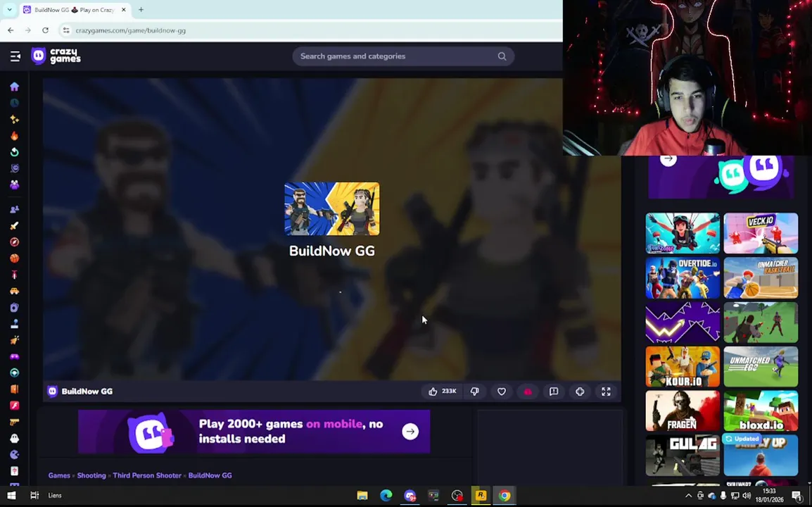Open the basketball category icon in sidebar
Screen dimensions: 812x507
[15, 258]
